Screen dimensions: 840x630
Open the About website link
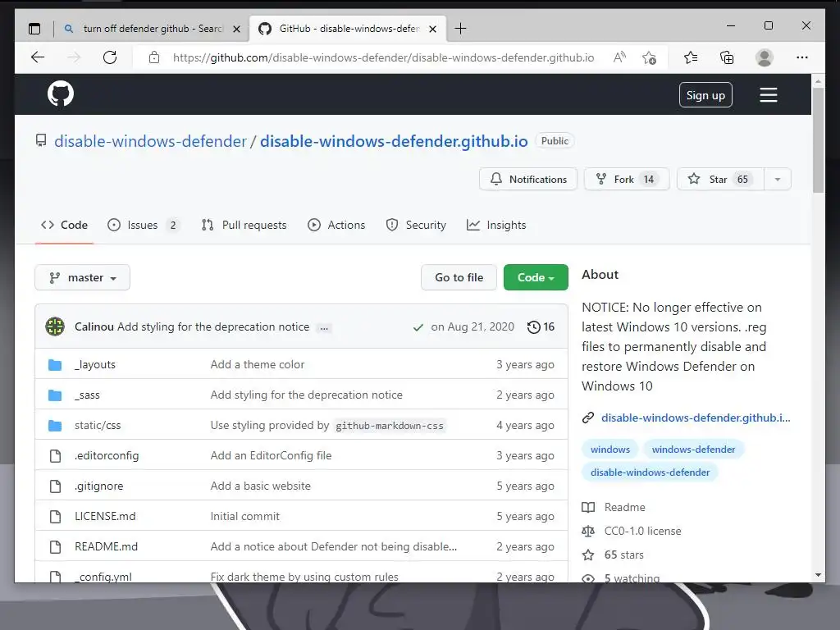[696, 418]
